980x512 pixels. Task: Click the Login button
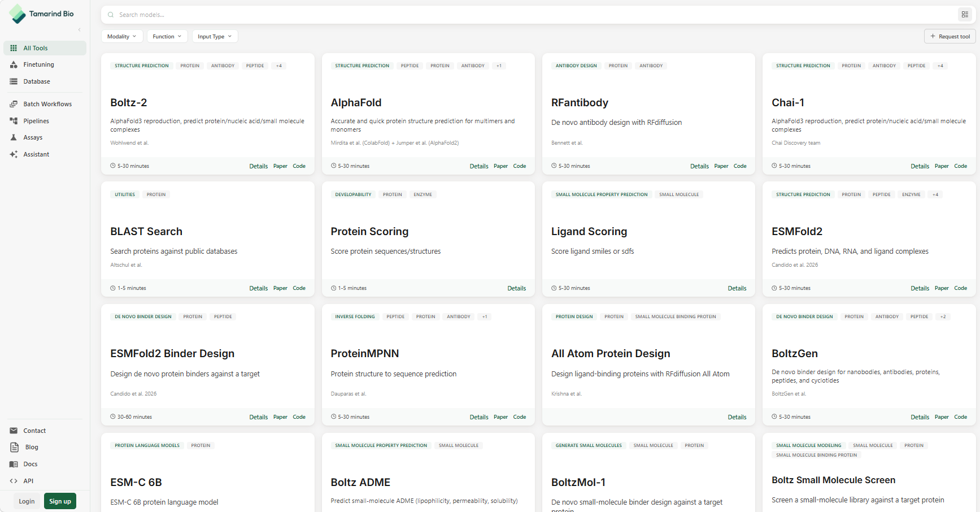(27, 501)
